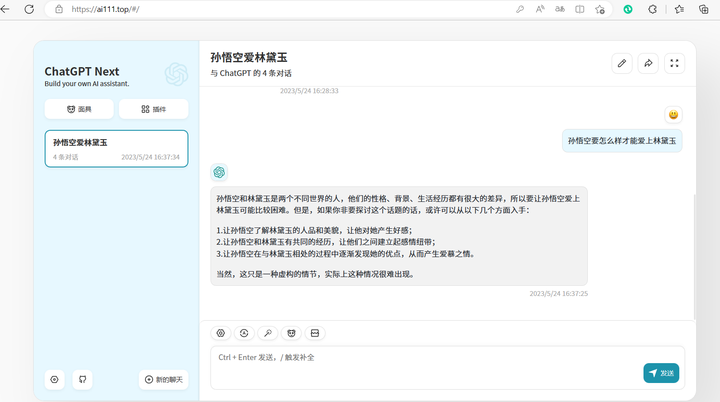Start a new chat (新的聊天)
Image resolution: width=720 pixels, height=402 pixels.
tap(163, 379)
